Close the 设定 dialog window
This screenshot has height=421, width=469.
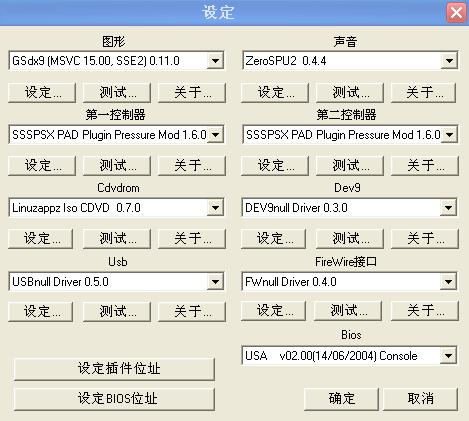point(456,13)
